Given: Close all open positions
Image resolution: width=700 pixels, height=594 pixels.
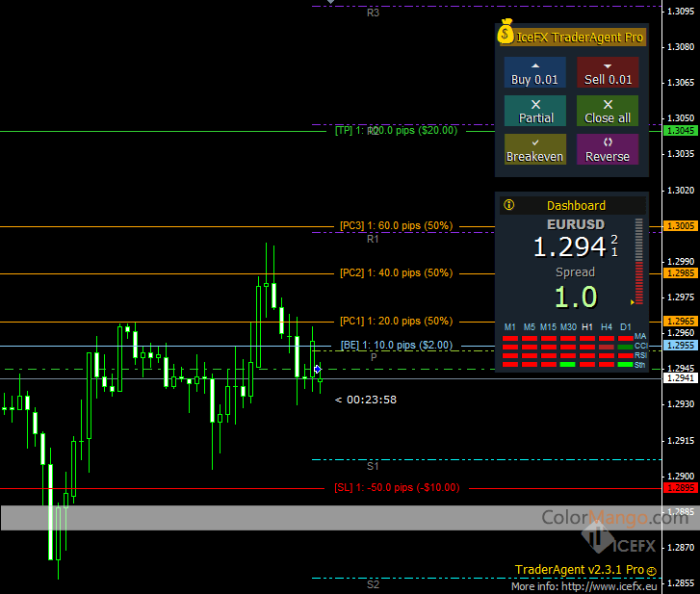Looking at the screenshot, I should tap(608, 111).
